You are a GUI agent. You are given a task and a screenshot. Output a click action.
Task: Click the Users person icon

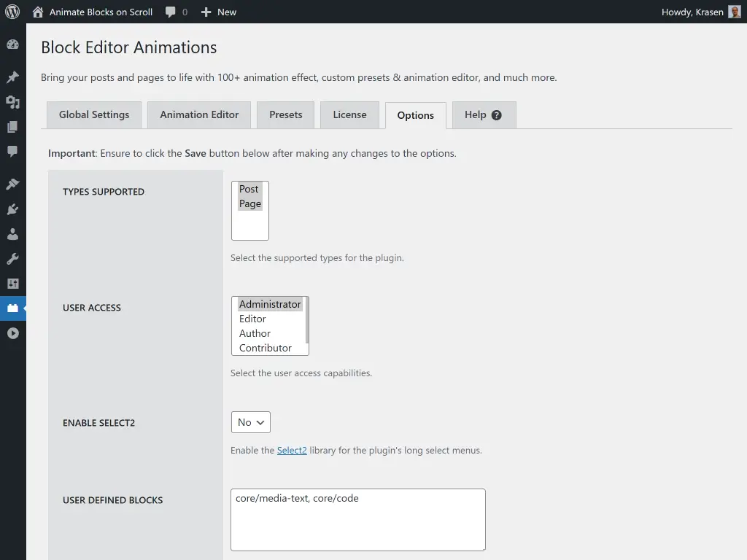pyautogui.click(x=12, y=234)
